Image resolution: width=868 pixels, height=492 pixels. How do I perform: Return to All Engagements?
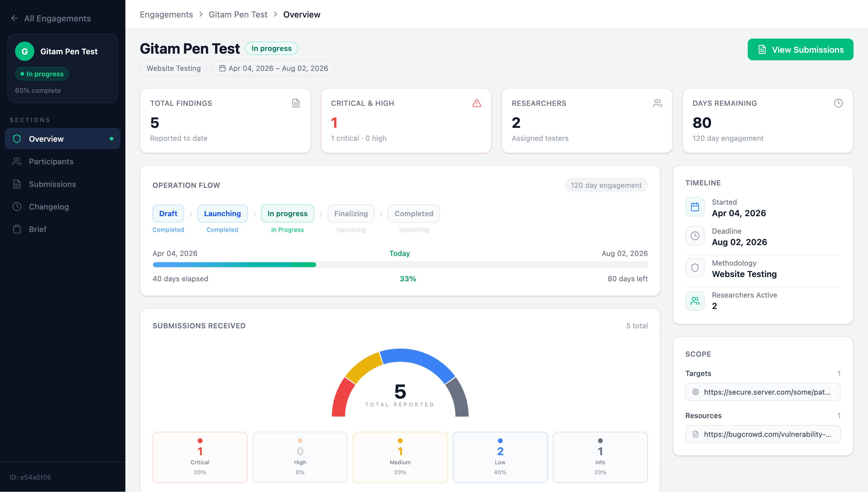(x=51, y=18)
